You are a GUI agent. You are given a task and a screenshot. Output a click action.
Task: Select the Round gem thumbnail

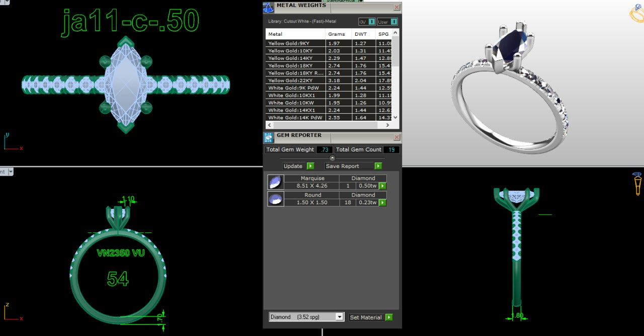click(275, 199)
